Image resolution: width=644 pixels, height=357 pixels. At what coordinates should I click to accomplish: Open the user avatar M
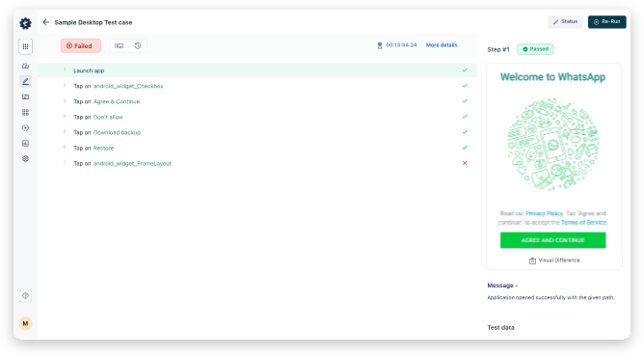(x=25, y=323)
